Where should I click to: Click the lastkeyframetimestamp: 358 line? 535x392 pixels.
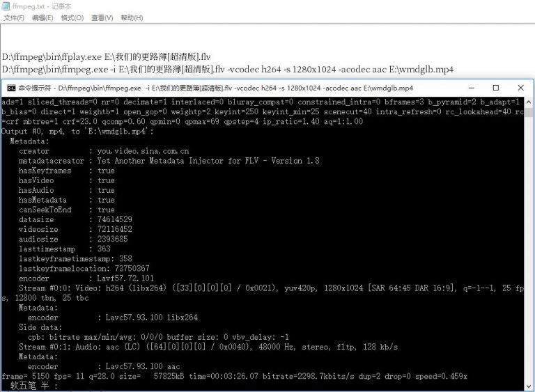tap(75, 258)
